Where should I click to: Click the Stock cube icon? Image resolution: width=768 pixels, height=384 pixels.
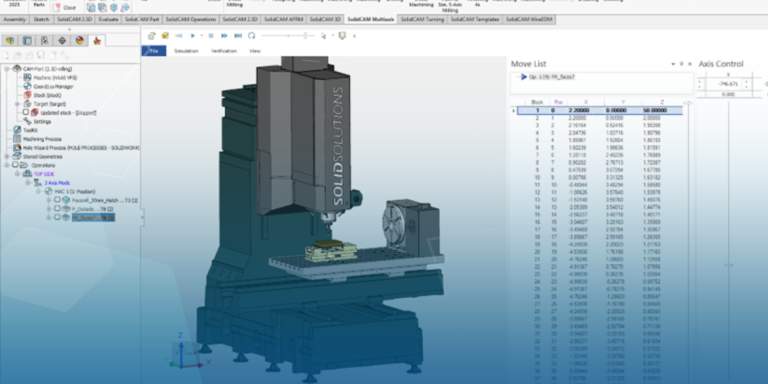point(27,95)
